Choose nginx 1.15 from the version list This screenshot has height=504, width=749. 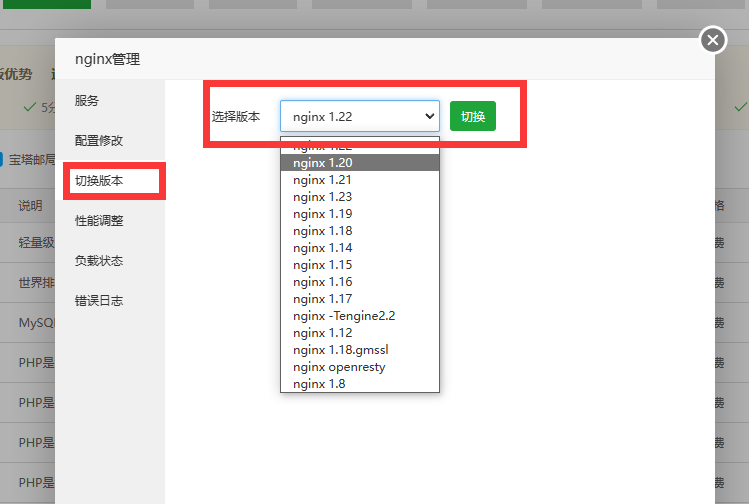[x=360, y=265]
